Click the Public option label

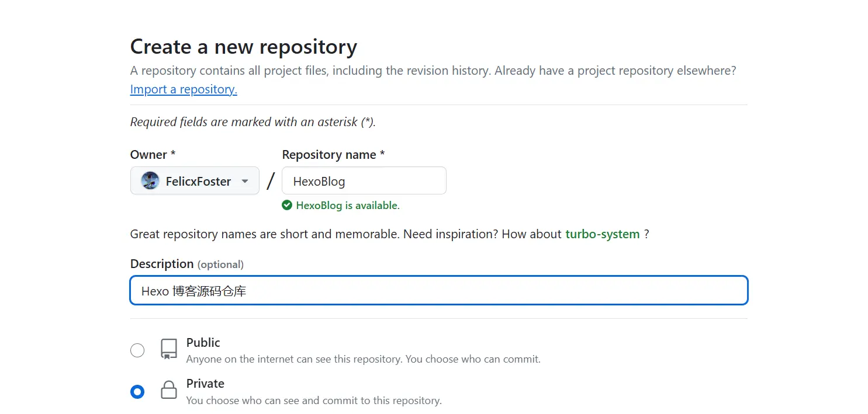tap(203, 343)
